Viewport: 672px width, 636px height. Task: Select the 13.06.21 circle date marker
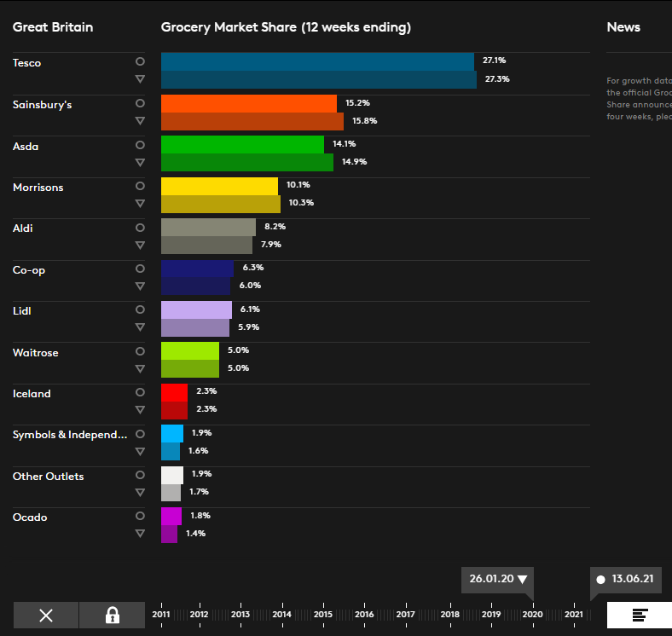coord(626,580)
